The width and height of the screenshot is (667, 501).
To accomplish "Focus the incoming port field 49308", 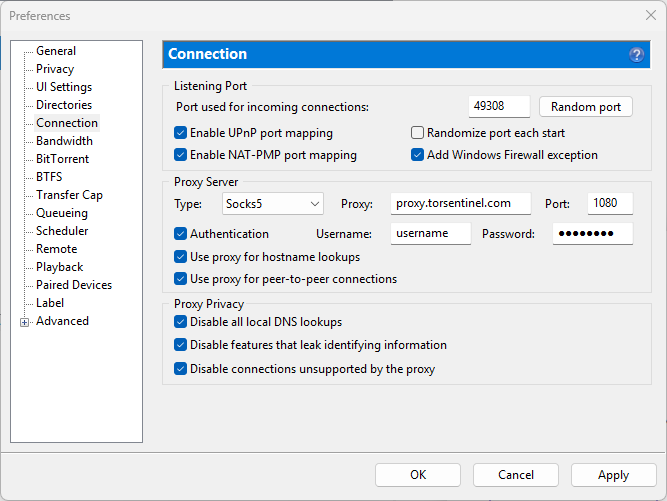I will click(499, 106).
